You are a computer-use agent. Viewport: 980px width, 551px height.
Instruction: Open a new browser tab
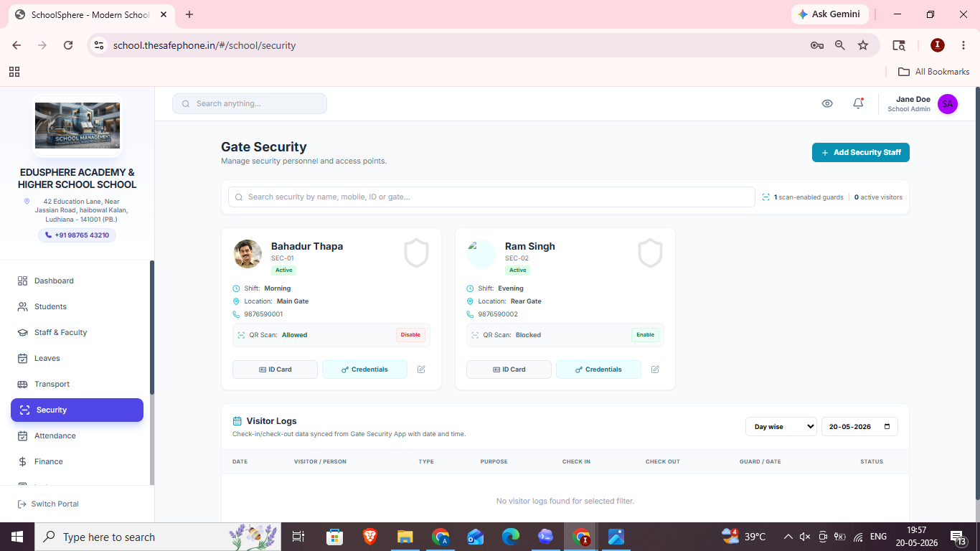click(x=189, y=14)
